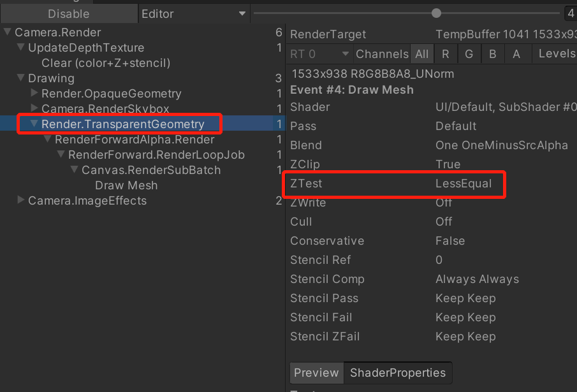Collapse Render.TransparentGeometry with its arrow
577x392 pixels.
[34, 124]
